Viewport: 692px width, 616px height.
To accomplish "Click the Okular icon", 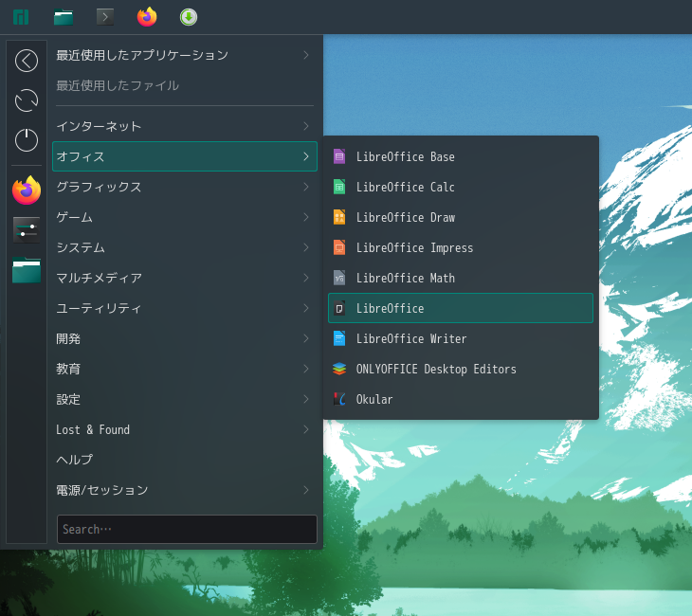I will [339, 399].
